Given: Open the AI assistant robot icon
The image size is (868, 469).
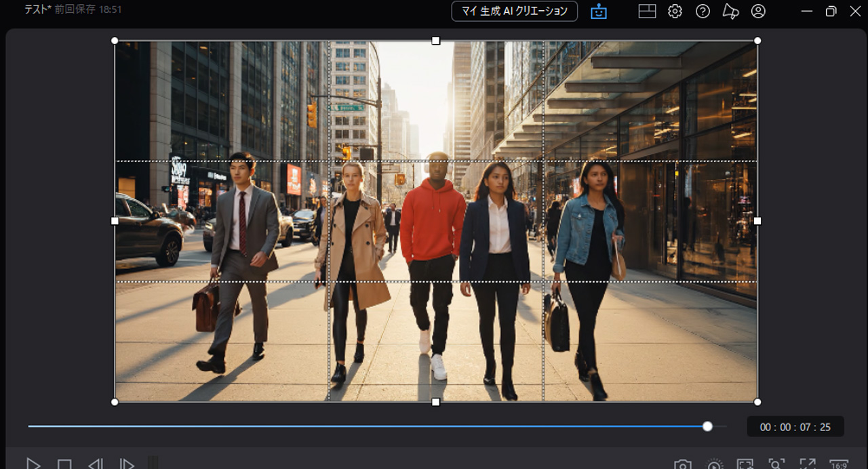Looking at the screenshot, I should [598, 11].
